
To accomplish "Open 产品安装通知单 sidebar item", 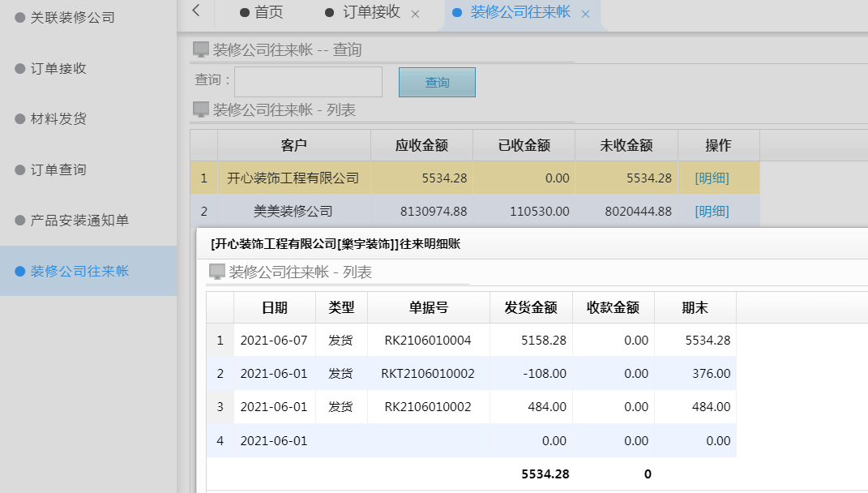I will click(x=79, y=221).
